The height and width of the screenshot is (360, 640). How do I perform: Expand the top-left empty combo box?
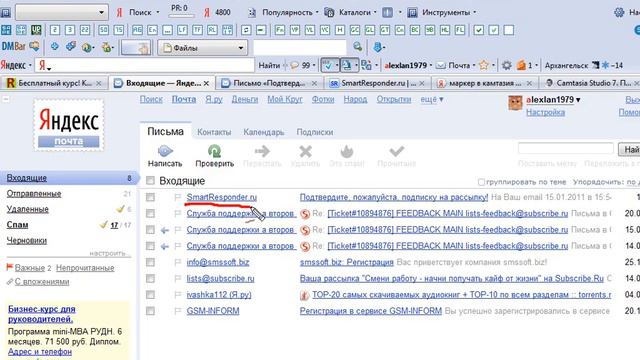click(62, 12)
